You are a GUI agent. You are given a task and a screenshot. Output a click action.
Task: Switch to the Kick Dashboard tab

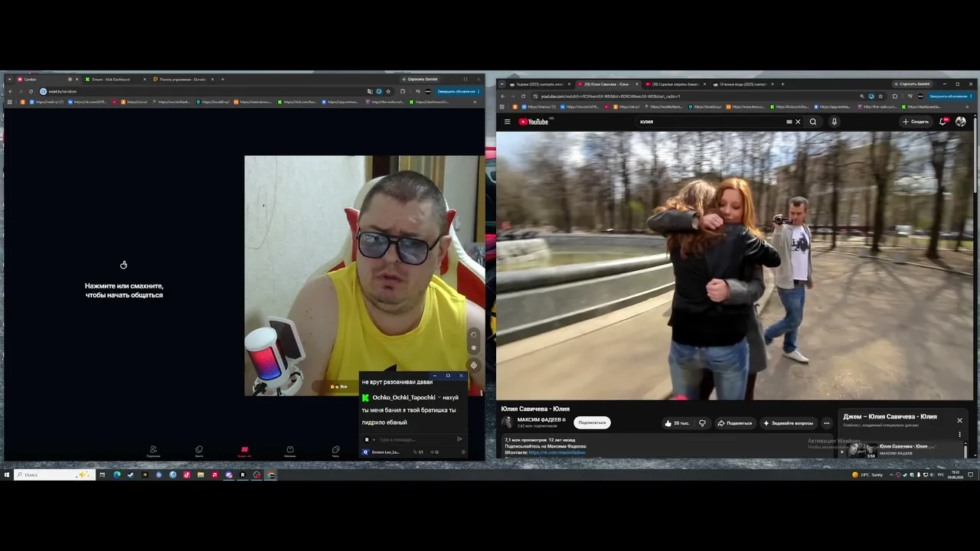(x=115, y=79)
